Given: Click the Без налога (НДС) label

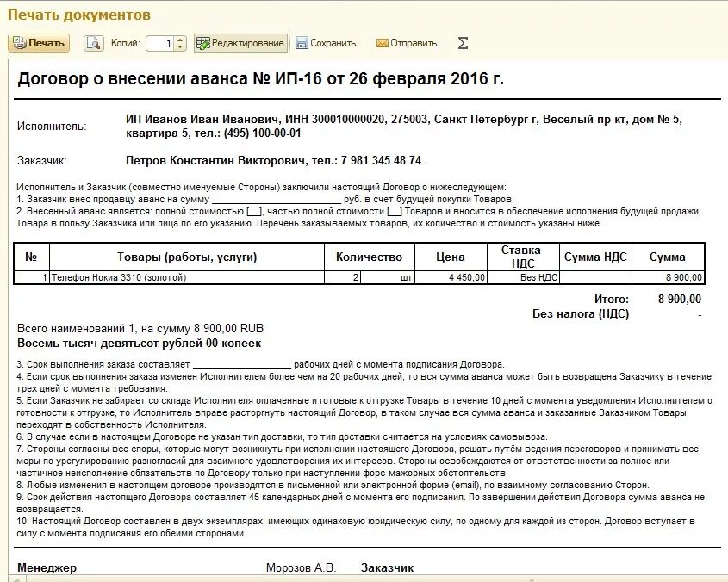Looking at the screenshot, I should click(581, 313).
